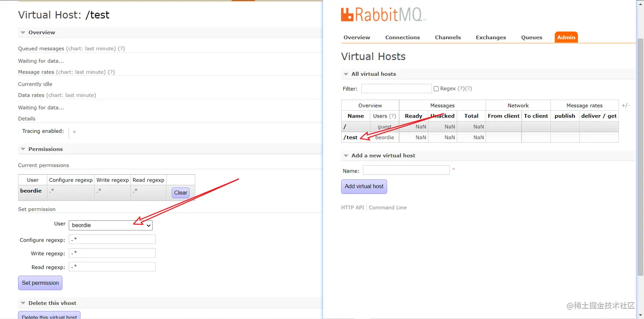The width and height of the screenshot is (644, 319).
Task: Click the virtual hosts Filter field
Action: click(x=397, y=89)
